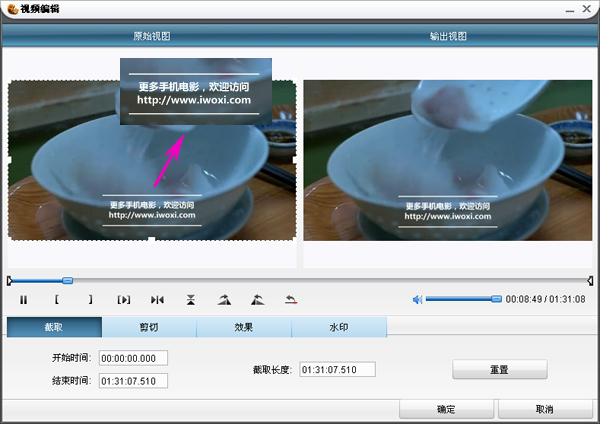Set clip end with right bracket icon

point(90,300)
